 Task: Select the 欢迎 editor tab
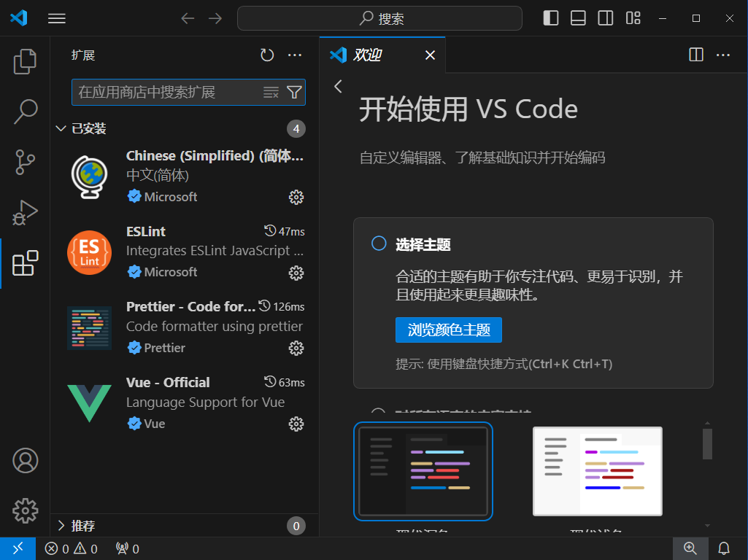pos(368,55)
